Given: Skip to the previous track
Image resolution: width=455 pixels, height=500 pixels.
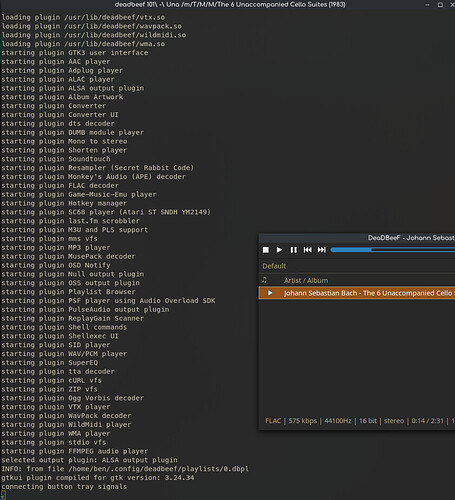Looking at the screenshot, I should click(x=308, y=250).
